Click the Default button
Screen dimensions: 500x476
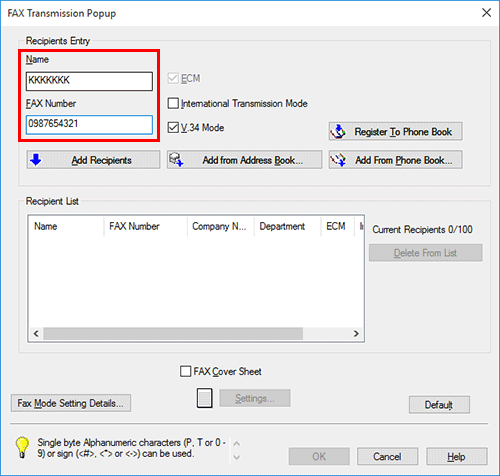(x=439, y=405)
